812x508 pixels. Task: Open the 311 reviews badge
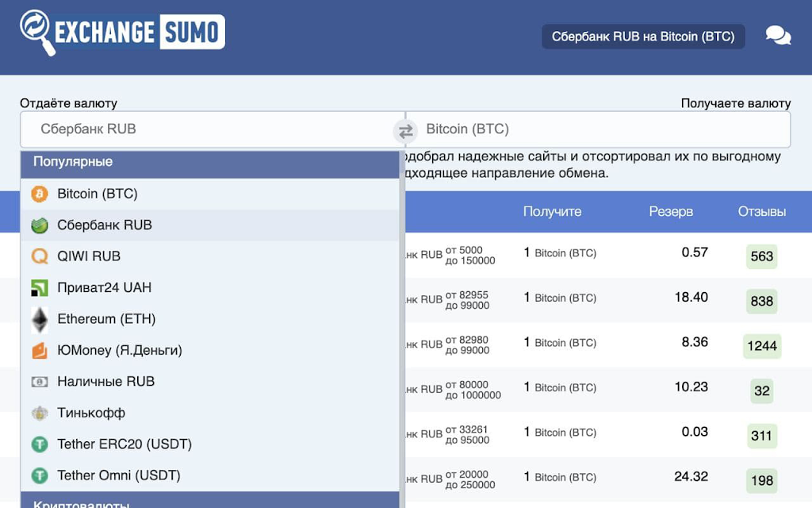(762, 436)
